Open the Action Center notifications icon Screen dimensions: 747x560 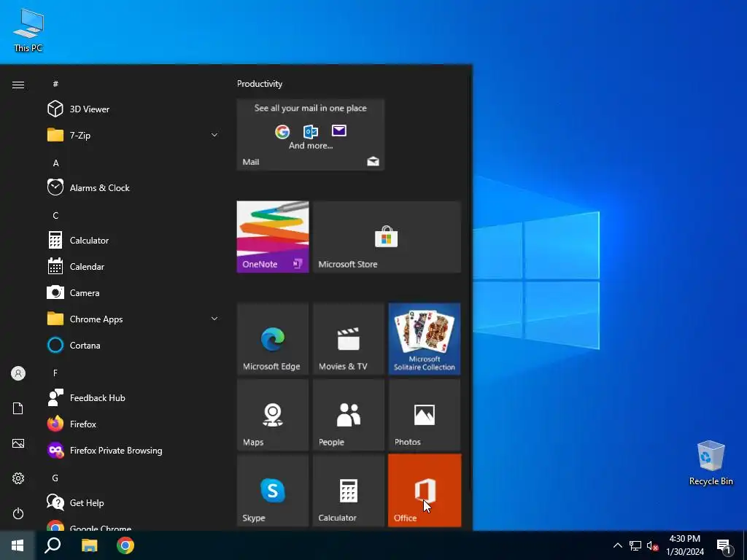point(724,545)
